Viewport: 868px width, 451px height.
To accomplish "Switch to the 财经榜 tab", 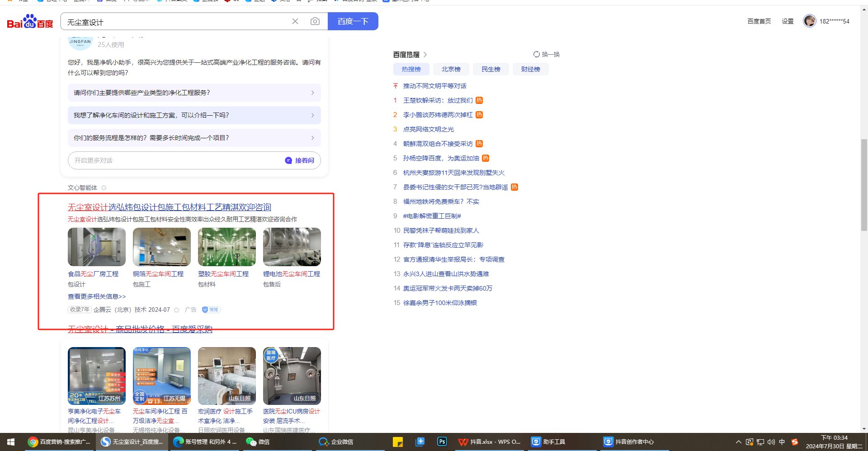I will pyautogui.click(x=530, y=69).
